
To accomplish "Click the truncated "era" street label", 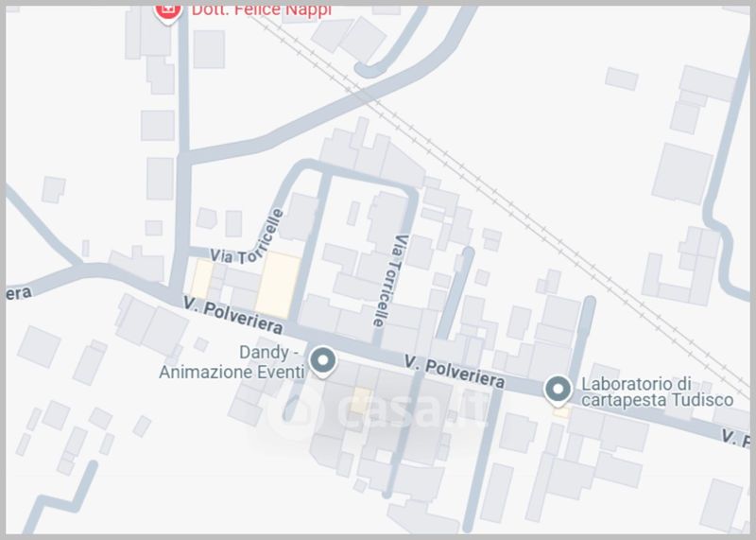I will point(19,293).
